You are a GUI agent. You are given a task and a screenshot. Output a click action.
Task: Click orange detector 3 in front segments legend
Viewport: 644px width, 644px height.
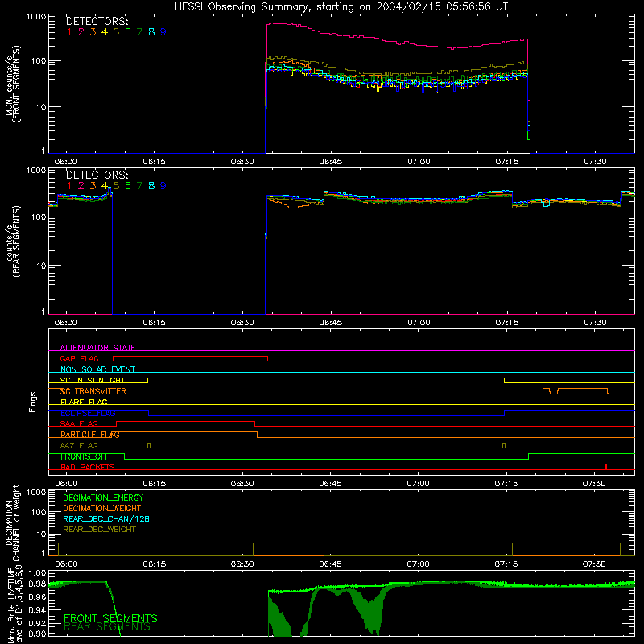point(93,32)
